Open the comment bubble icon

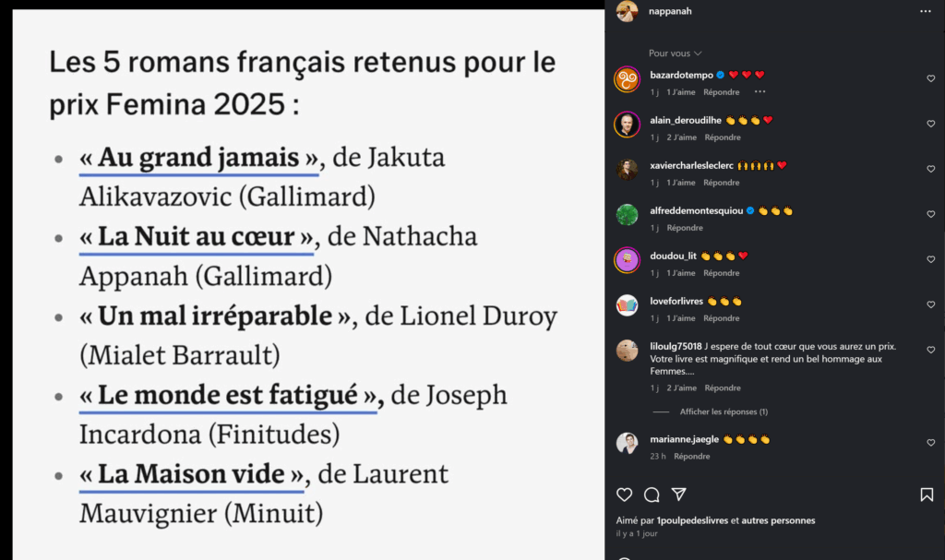click(x=652, y=495)
